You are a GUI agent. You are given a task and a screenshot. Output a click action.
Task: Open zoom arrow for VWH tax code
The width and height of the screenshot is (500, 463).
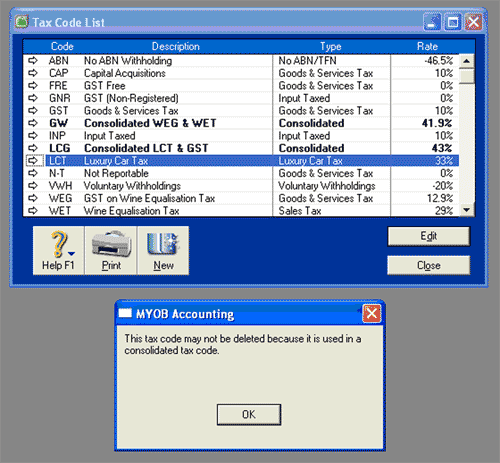click(x=33, y=186)
